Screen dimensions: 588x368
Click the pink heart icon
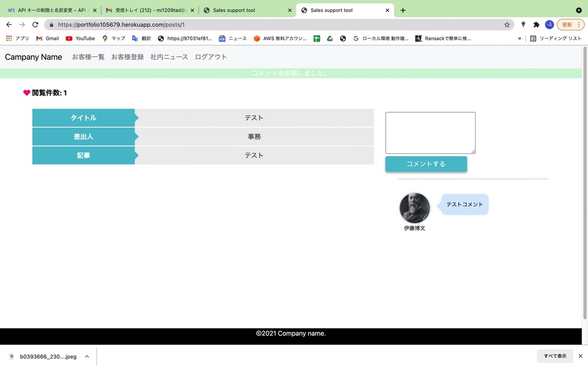27,93
